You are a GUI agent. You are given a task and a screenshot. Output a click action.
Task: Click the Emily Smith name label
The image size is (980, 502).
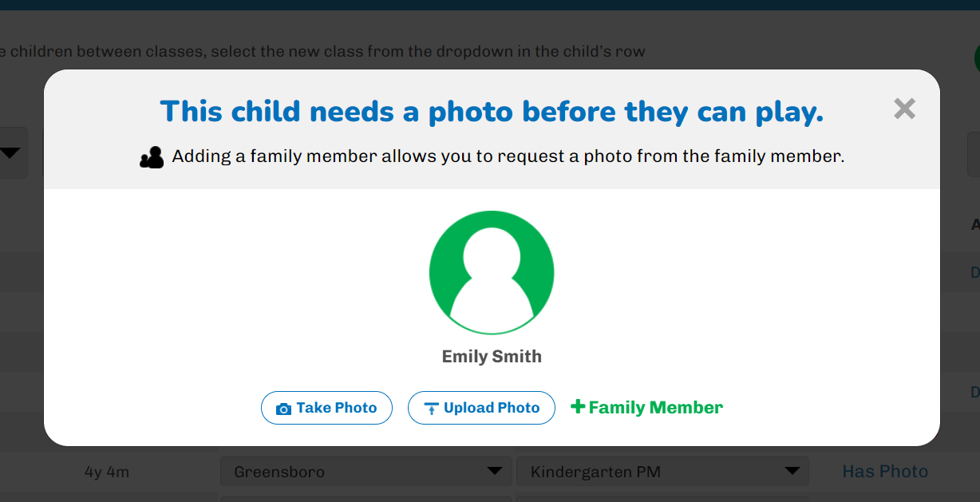(x=492, y=357)
